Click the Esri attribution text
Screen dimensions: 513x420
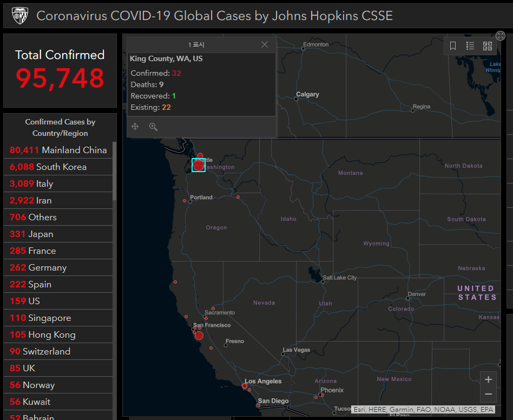(423, 410)
